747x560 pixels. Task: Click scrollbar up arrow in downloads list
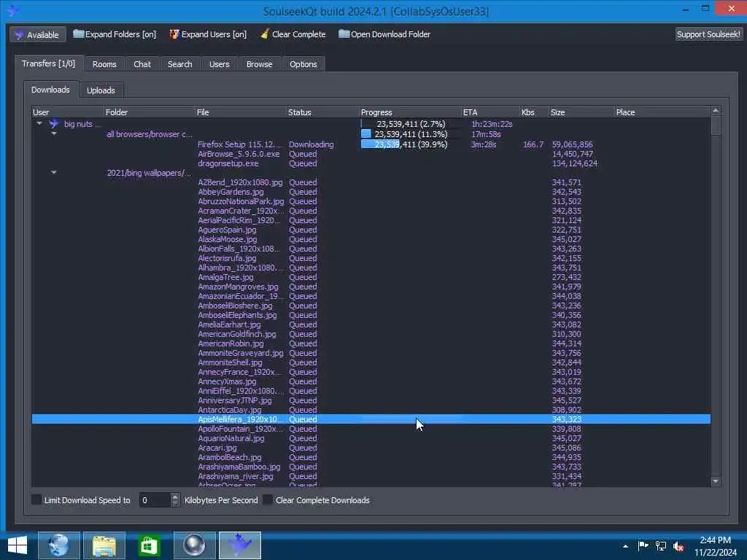point(715,111)
